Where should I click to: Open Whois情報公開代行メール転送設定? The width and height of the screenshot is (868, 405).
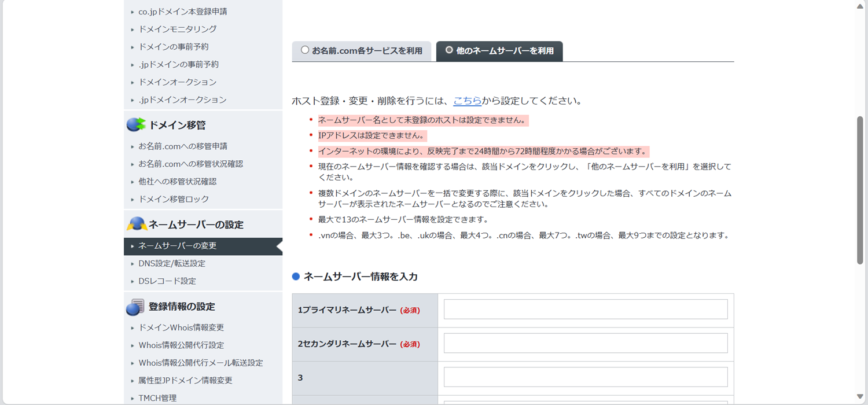click(201, 363)
